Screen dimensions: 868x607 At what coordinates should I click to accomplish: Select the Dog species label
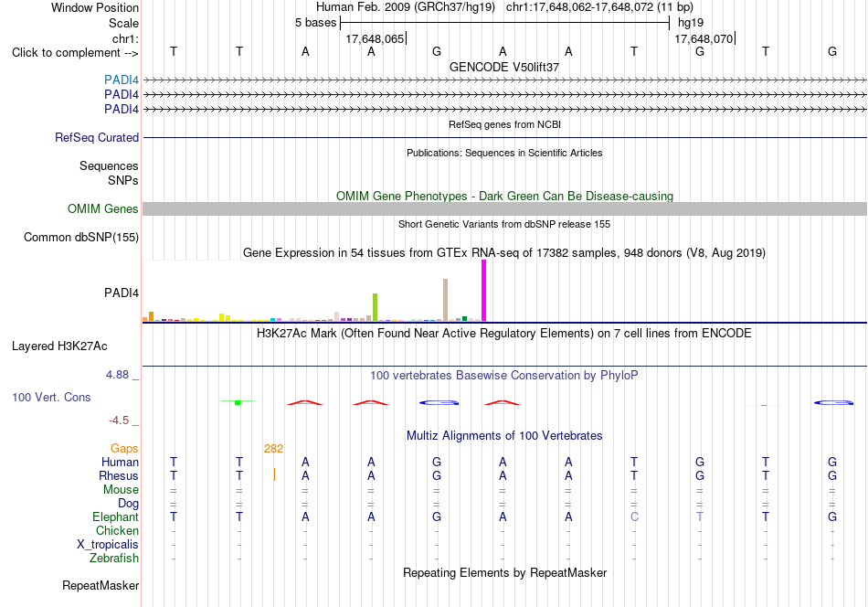129,504
